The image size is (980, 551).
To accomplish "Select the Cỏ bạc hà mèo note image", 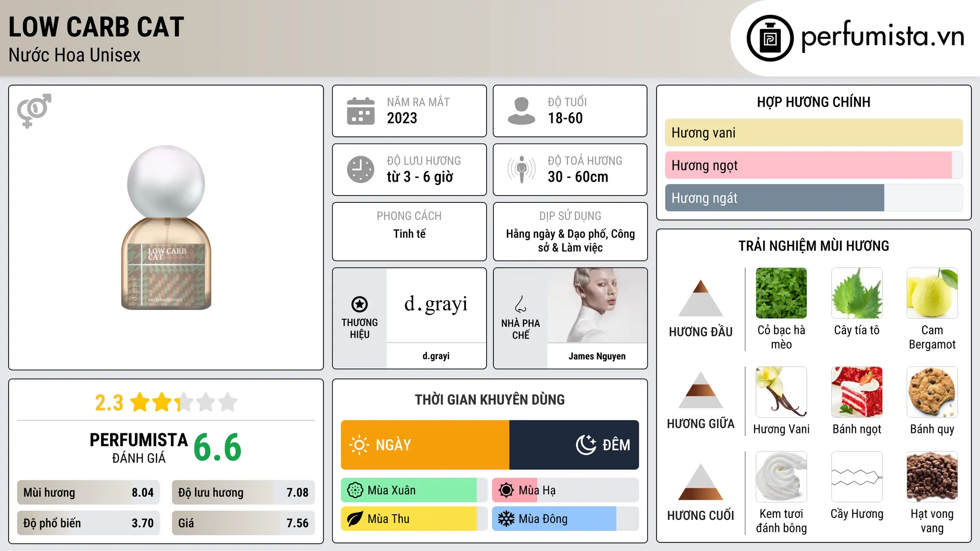I will point(781,293).
